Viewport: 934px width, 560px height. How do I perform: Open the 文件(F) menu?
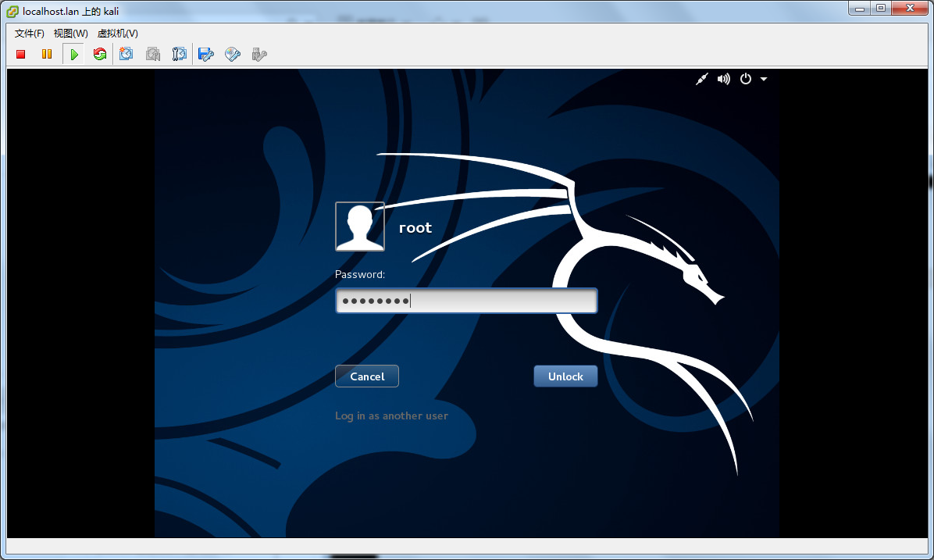click(x=29, y=34)
